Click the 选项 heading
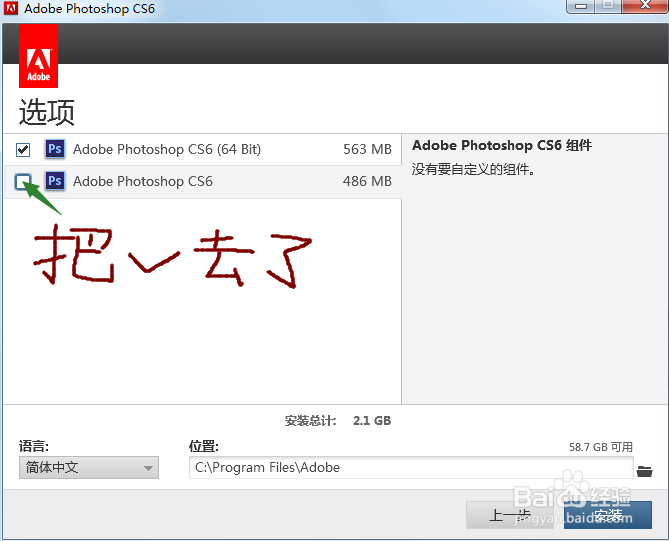Viewport: 669px width, 541px height. (47, 112)
